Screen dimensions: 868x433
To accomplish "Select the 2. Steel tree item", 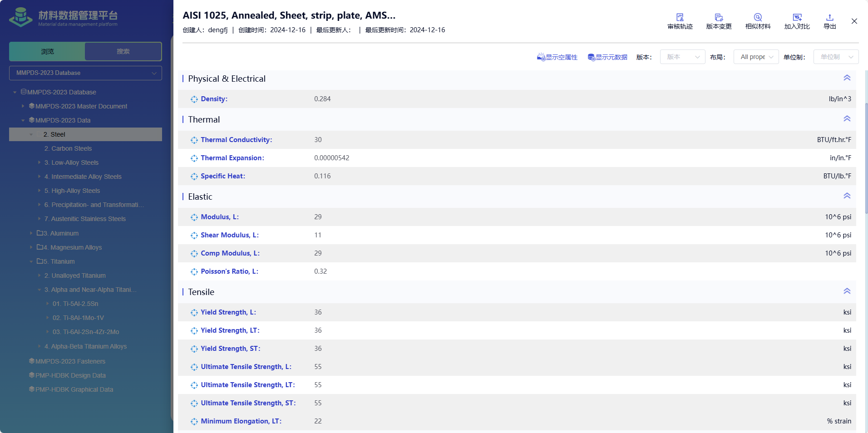I will pyautogui.click(x=85, y=134).
